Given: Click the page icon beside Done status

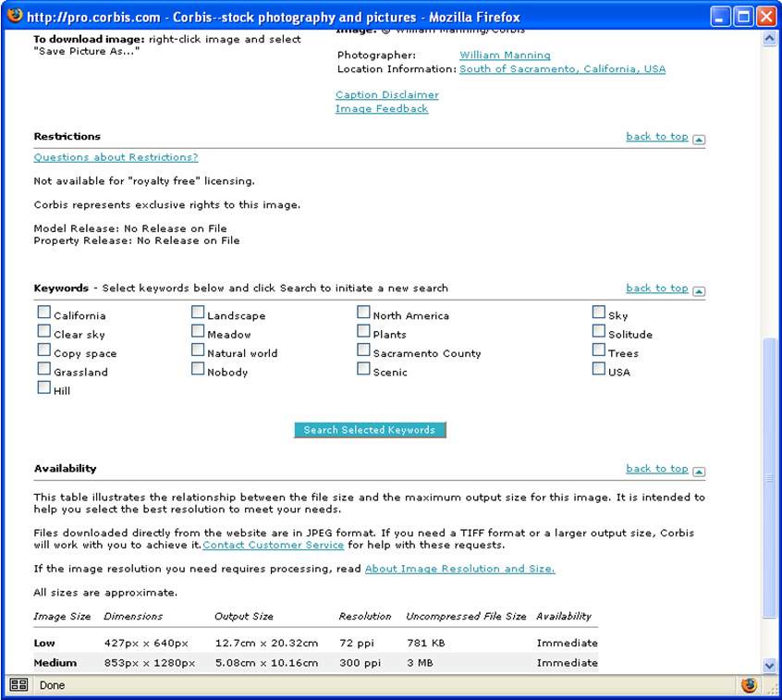Looking at the screenshot, I should [x=18, y=685].
